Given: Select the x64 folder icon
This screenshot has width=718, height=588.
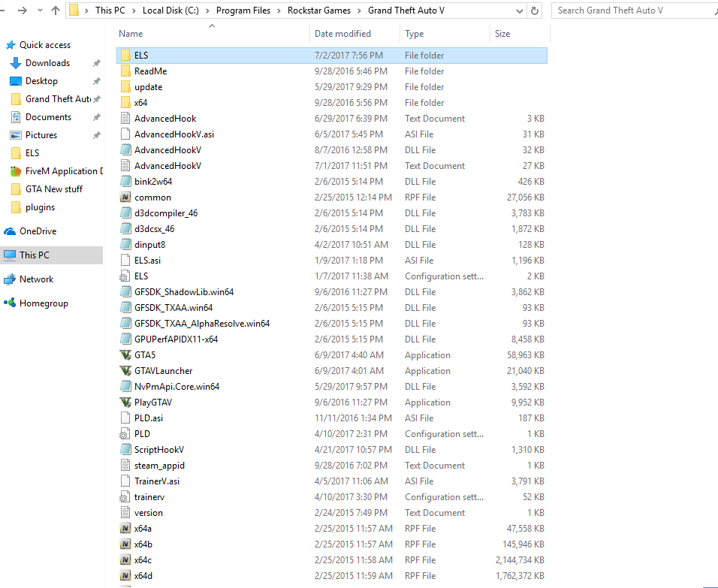Looking at the screenshot, I should 125,103.
